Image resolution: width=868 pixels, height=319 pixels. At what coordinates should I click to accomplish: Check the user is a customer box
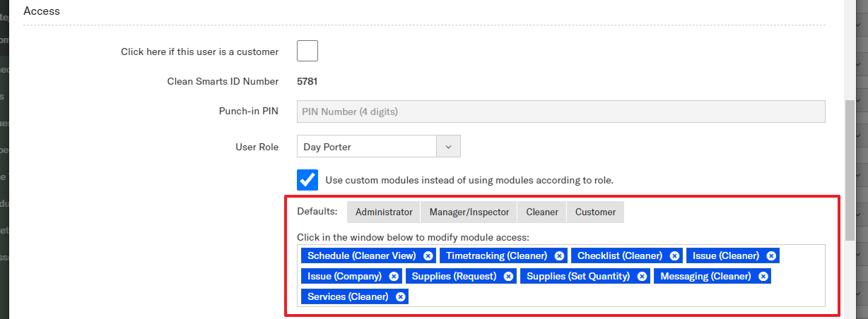coord(307,52)
